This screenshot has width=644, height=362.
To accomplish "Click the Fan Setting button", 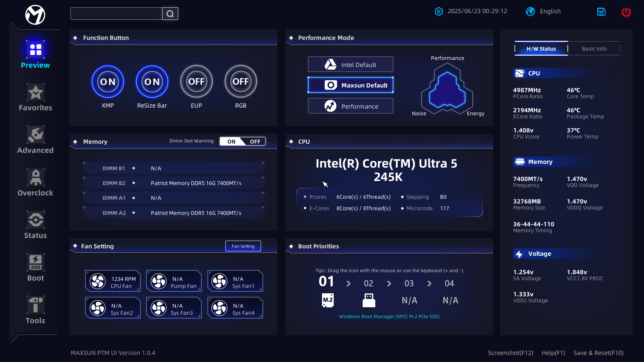I will [243, 246].
